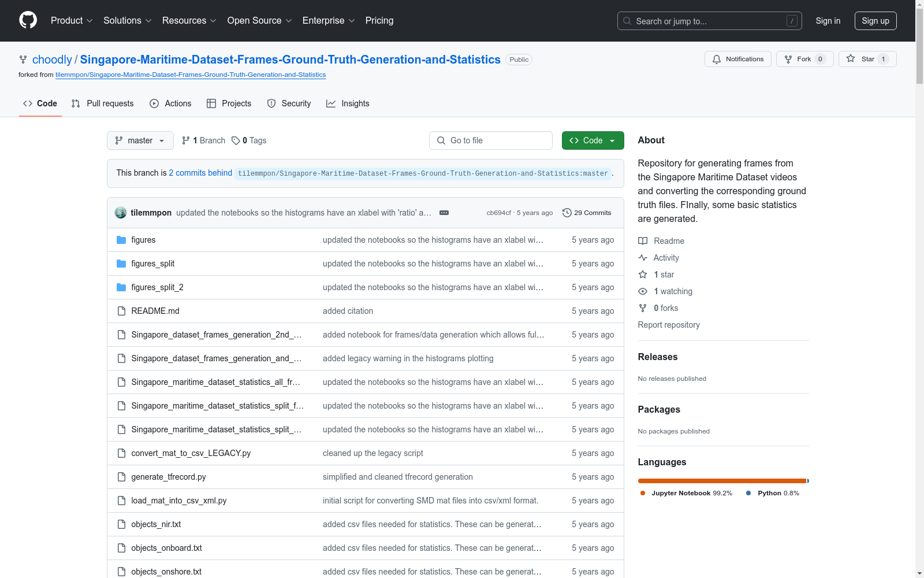Click the file icon beside README.md
Viewport: 924px width, 578px height.
[x=121, y=311]
